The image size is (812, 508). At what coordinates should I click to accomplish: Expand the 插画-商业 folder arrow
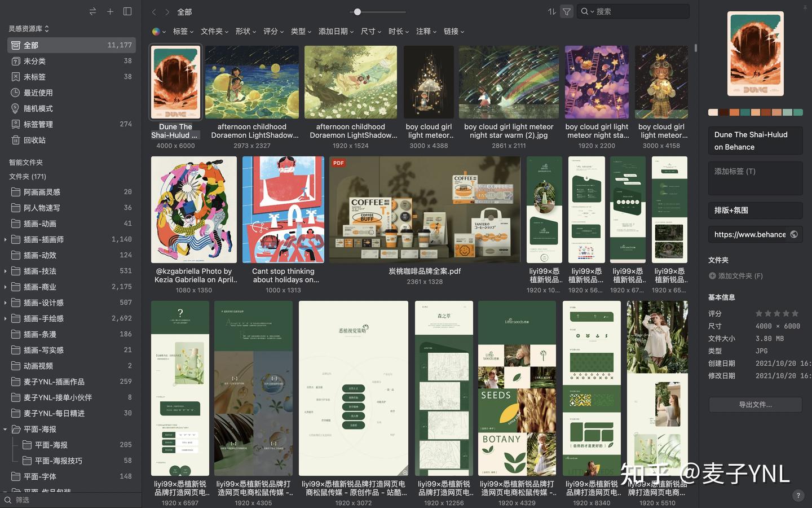(x=5, y=287)
